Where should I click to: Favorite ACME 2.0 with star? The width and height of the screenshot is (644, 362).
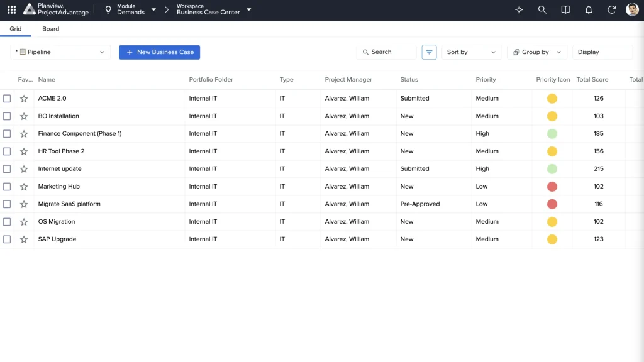(x=24, y=99)
